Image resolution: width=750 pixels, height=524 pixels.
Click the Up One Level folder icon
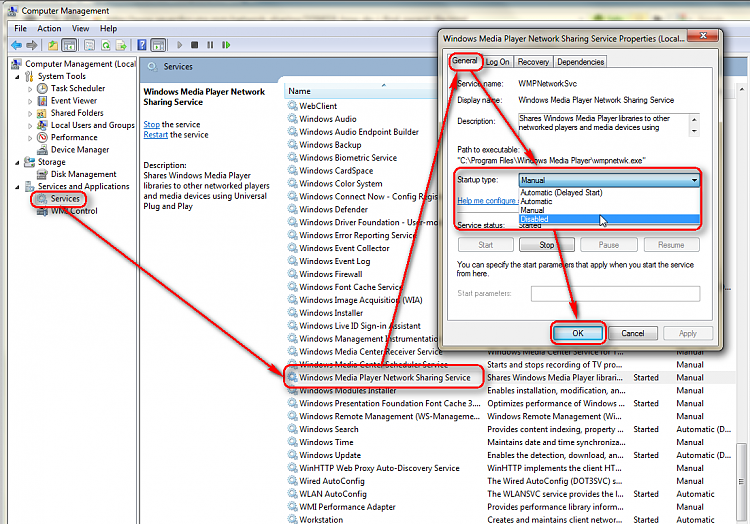click(x=53, y=45)
